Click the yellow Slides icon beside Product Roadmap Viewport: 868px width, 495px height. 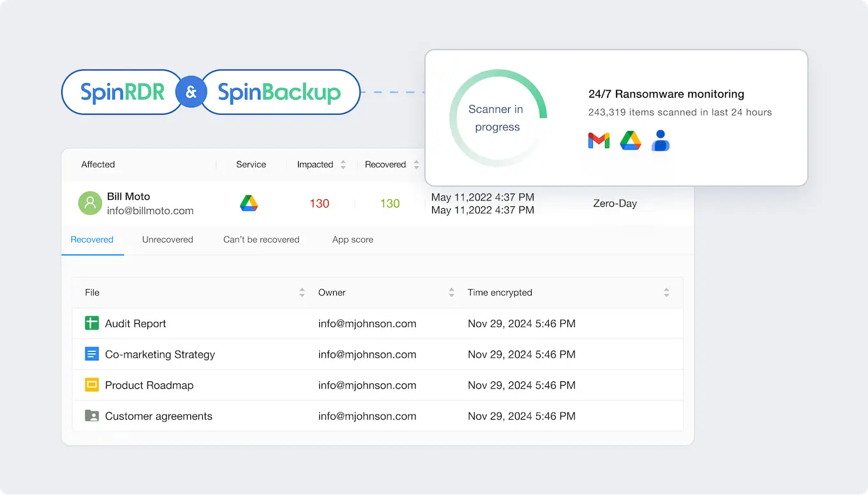point(92,385)
